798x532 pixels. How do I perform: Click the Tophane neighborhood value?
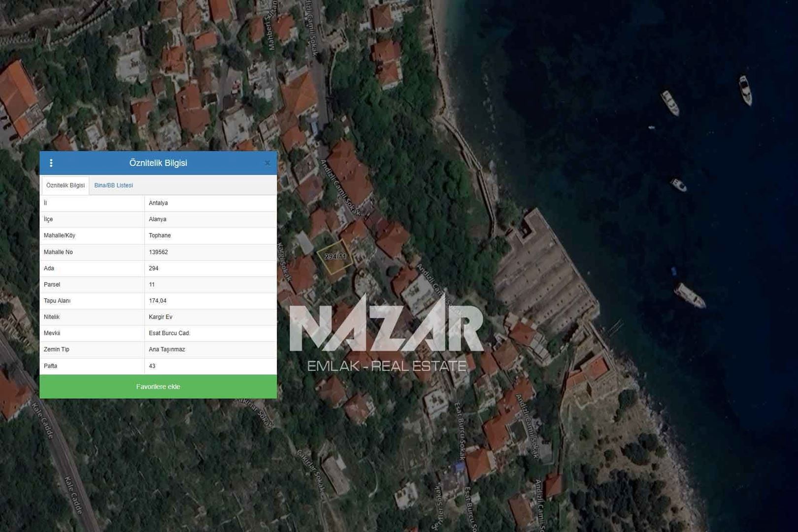160,235
